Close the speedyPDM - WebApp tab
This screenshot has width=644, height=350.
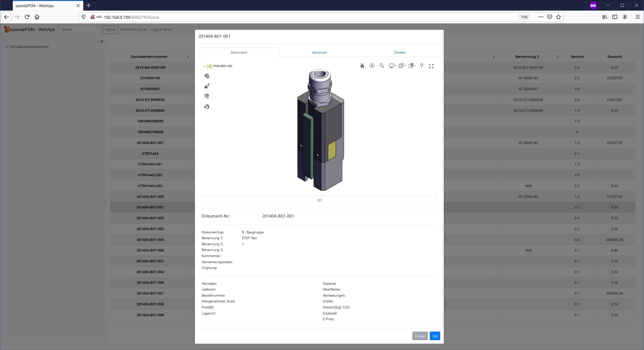(x=78, y=6)
